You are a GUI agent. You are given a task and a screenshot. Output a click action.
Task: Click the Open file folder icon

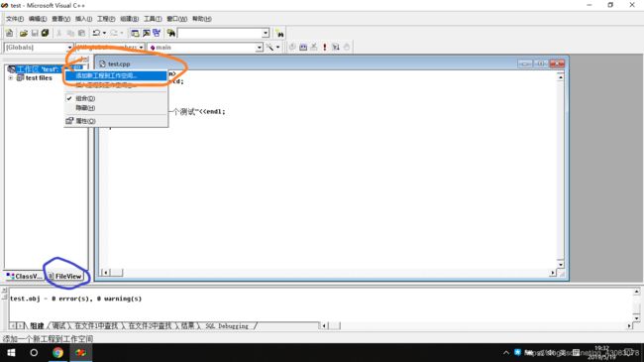24,33
